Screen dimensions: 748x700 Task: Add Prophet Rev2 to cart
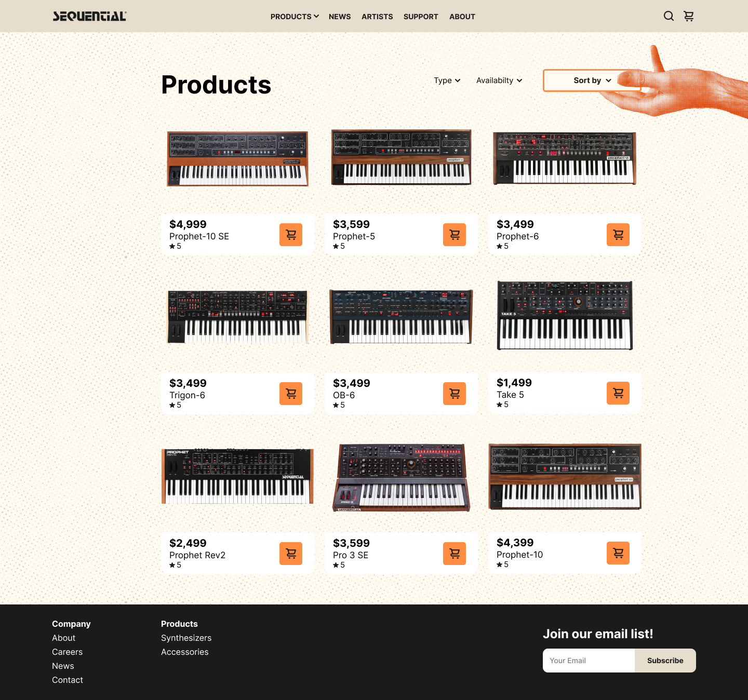[x=291, y=554]
